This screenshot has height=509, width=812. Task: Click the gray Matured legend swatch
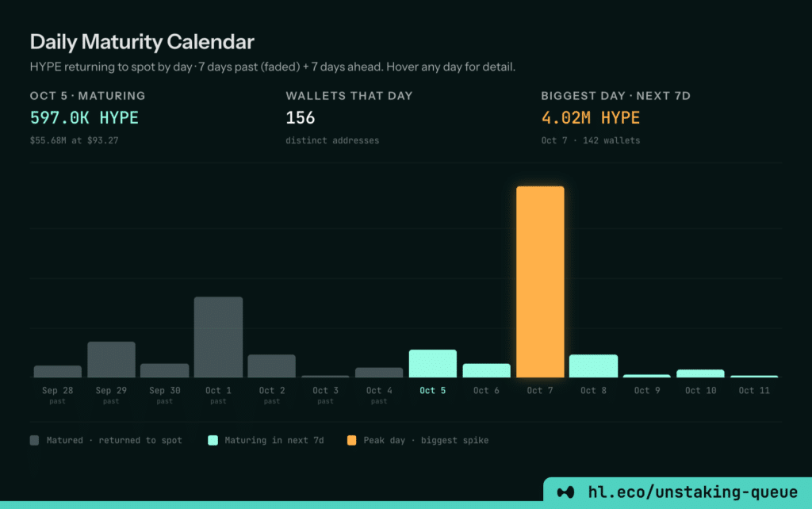35,440
